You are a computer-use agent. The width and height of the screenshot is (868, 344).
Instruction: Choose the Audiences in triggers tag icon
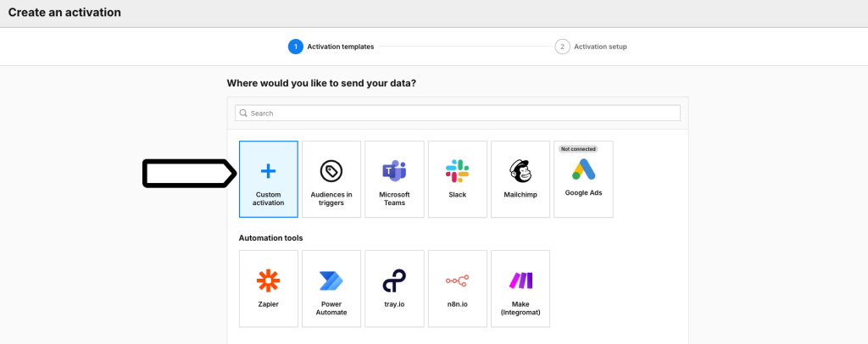tap(331, 171)
